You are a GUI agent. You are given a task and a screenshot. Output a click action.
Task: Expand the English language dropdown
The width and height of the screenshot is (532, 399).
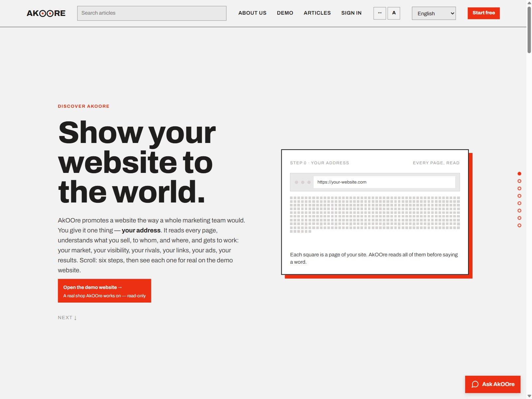434,13
